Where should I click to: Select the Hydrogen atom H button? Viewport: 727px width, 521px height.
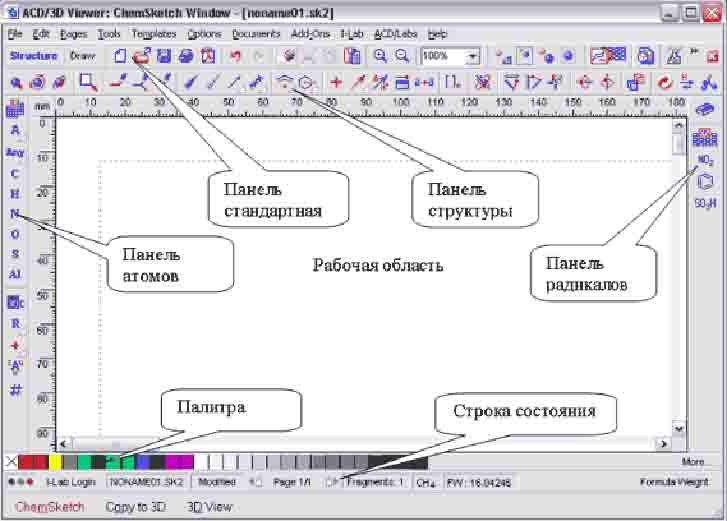coord(15,194)
